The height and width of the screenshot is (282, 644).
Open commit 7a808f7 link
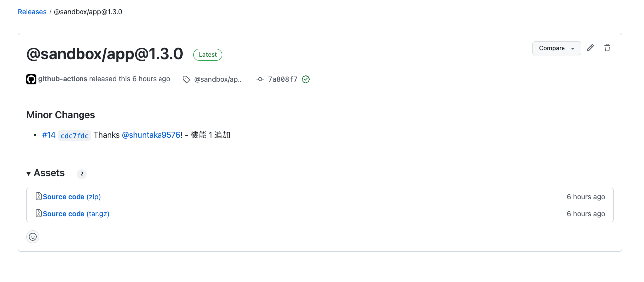[283, 79]
